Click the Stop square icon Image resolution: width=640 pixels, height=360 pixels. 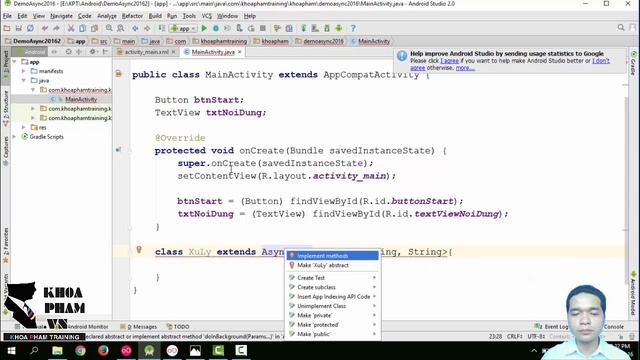pyautogui.click(x=263, y=28)
